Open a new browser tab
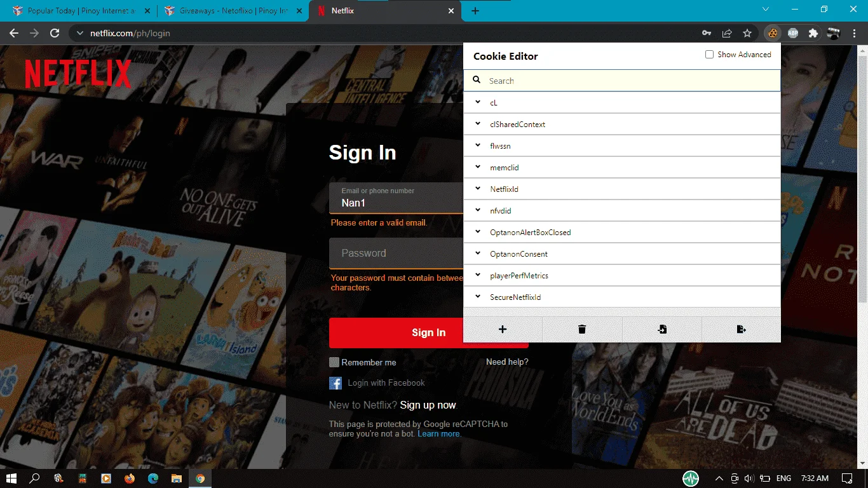This screenshot has width=868, height=488. [475, 11]
